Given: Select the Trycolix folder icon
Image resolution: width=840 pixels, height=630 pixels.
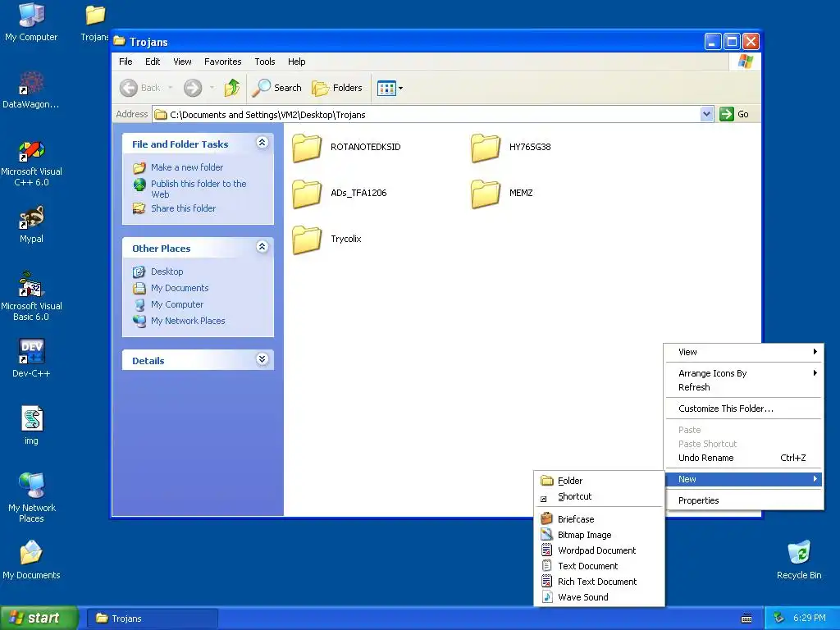Looking at the screenshot, I should 307,240.
